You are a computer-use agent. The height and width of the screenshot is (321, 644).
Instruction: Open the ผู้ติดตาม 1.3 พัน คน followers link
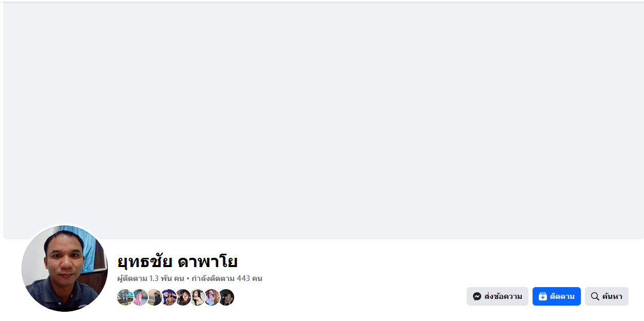[150, 278]
